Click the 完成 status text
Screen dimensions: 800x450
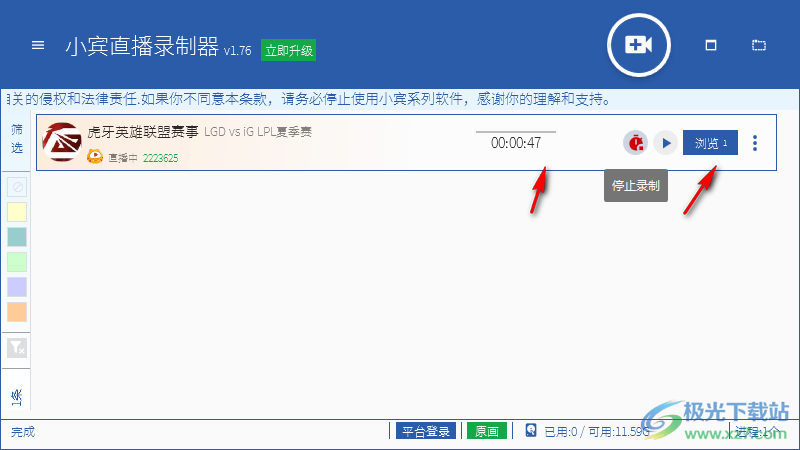[x=23, y=432]
